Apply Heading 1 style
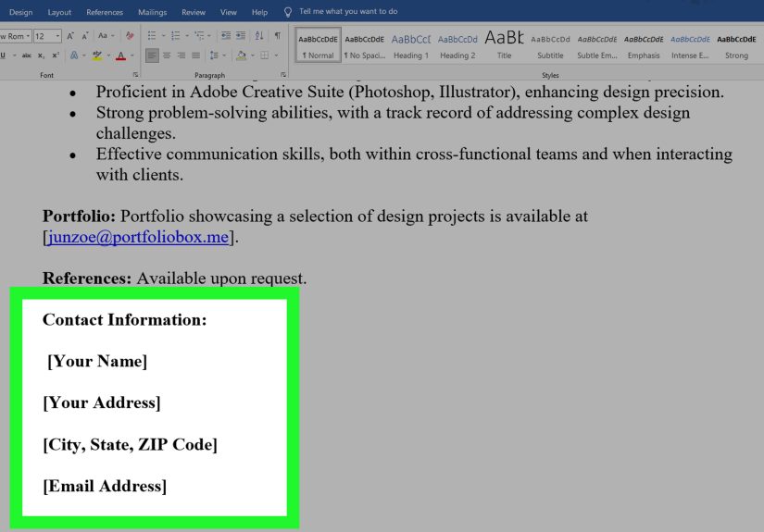Screen dimensions: 764x532 click(x=411, y=47)
